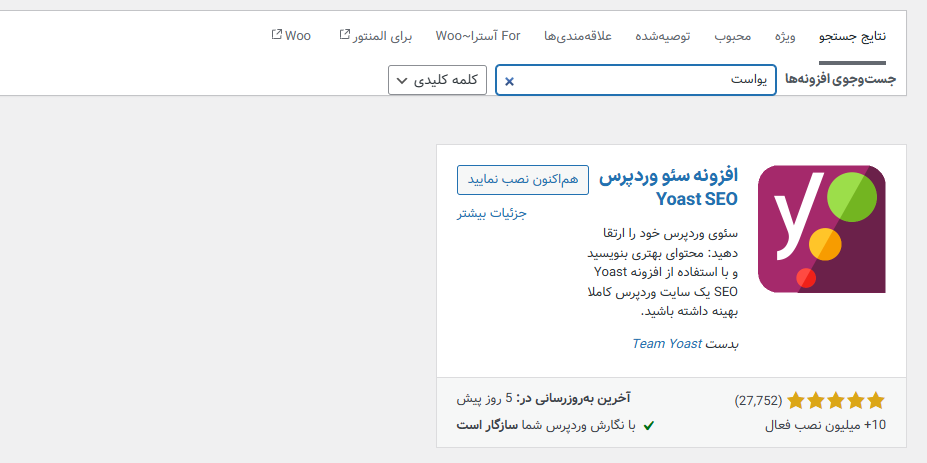
Task: Click the جست‌وجوی افزونه‌ها label
Action: 841,79
